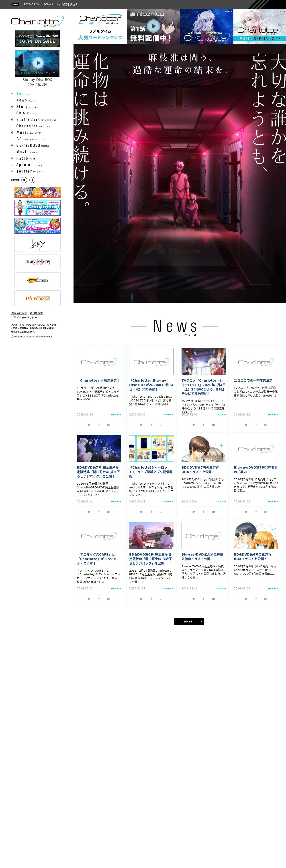The width and height of the screenshot is (286, 868).
Task: Go to the News menu item in the sidebar
Action: (x=23, y=100)
